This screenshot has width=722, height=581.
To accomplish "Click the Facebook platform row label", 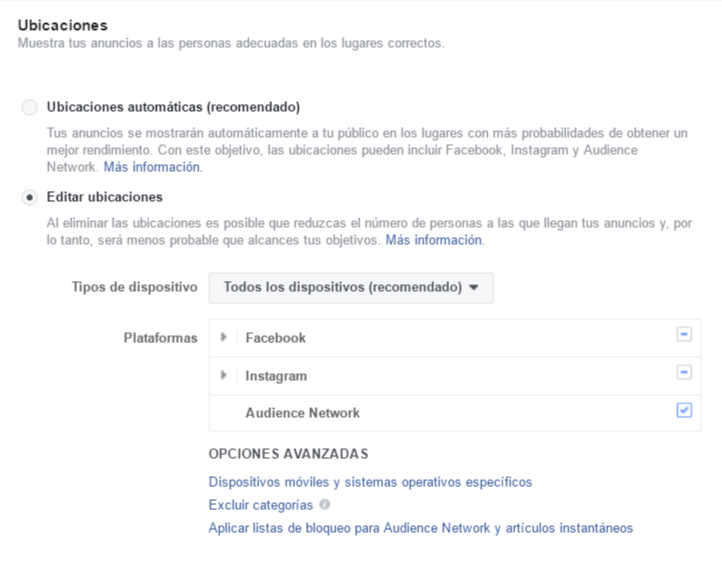I will [x=276, y=338].
